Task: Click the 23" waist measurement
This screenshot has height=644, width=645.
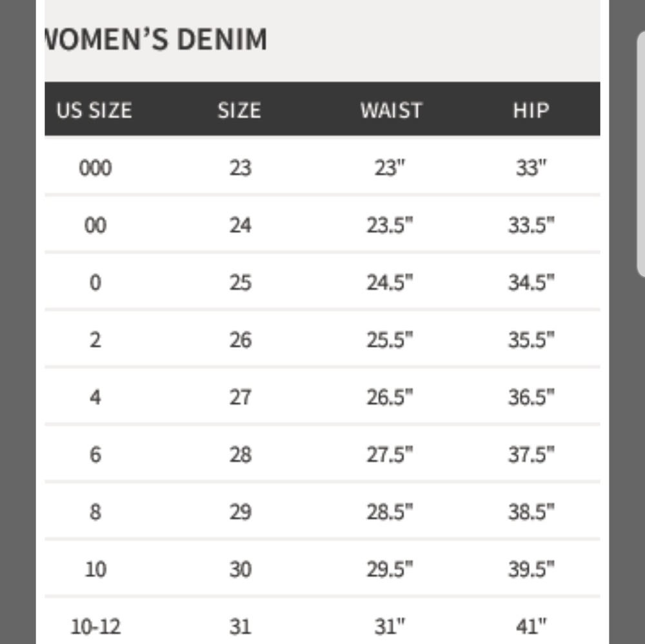Action: coord(390,168)
